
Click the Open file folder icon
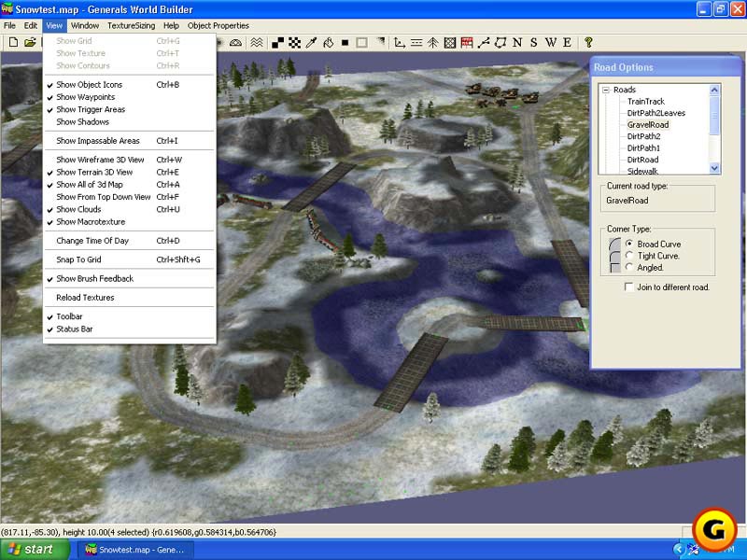pyautogui.click(x=30, y=42)
